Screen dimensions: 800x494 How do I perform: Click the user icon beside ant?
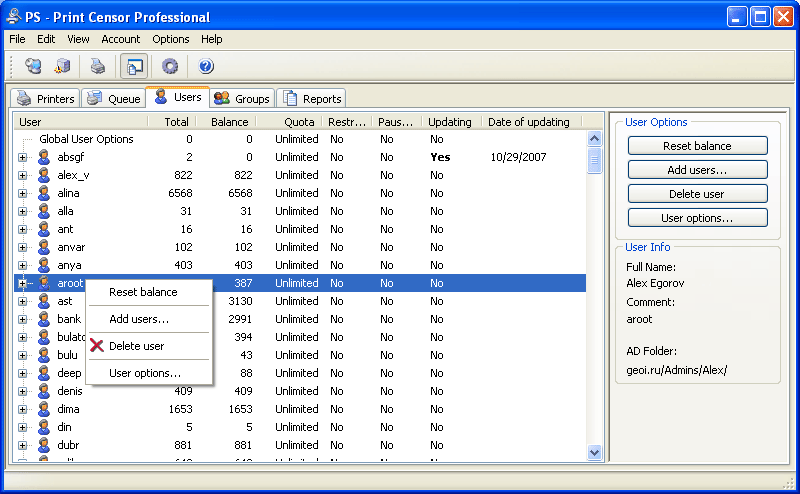(44, 229)
